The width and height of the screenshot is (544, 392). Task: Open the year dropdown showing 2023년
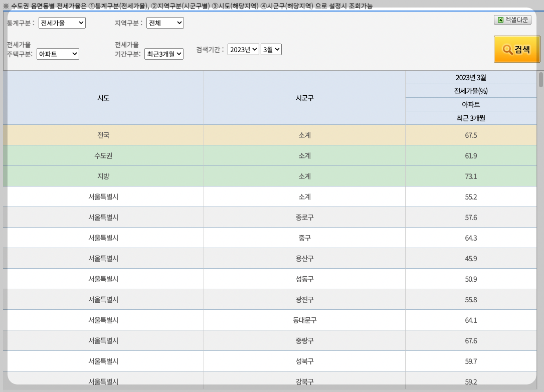tap(243, 49)
